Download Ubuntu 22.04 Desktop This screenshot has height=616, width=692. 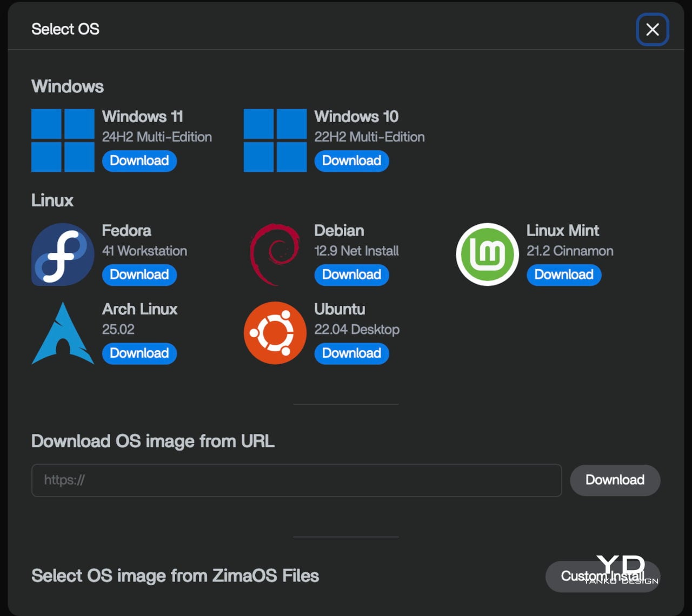click(351, 353)
